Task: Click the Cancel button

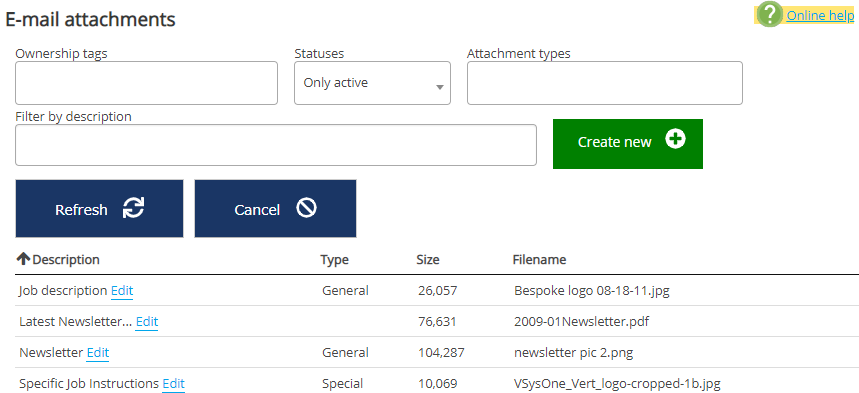Action: point(275,208)
